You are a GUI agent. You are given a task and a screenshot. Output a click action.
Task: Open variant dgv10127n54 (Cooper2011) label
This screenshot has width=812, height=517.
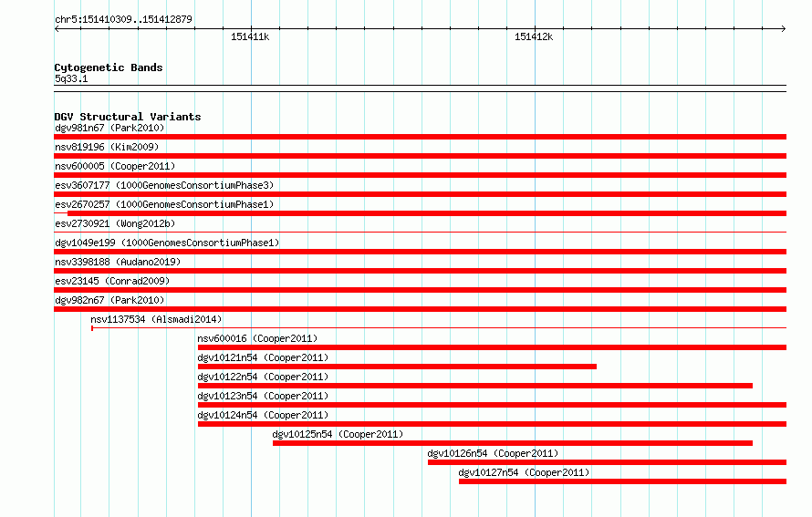point(524,472)
